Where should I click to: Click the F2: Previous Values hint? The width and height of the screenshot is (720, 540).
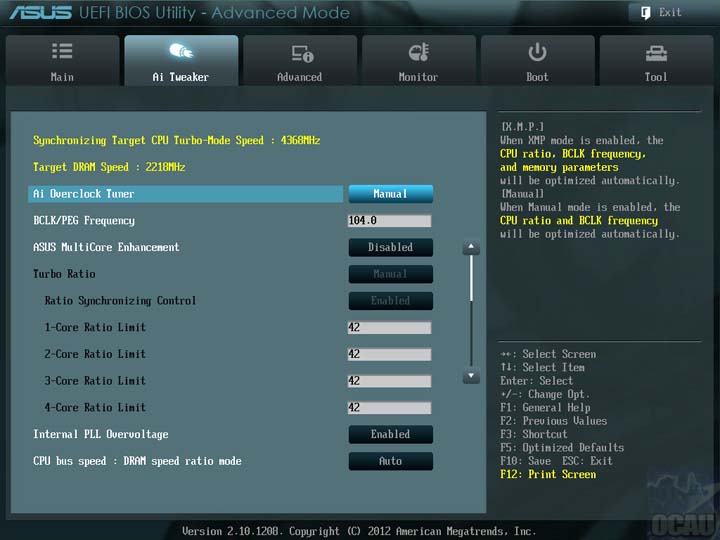(x=554, y=421)
